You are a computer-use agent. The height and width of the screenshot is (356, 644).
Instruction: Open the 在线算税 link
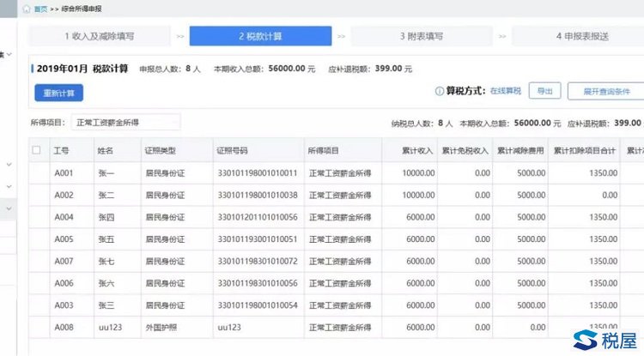[x=505, y=91]
